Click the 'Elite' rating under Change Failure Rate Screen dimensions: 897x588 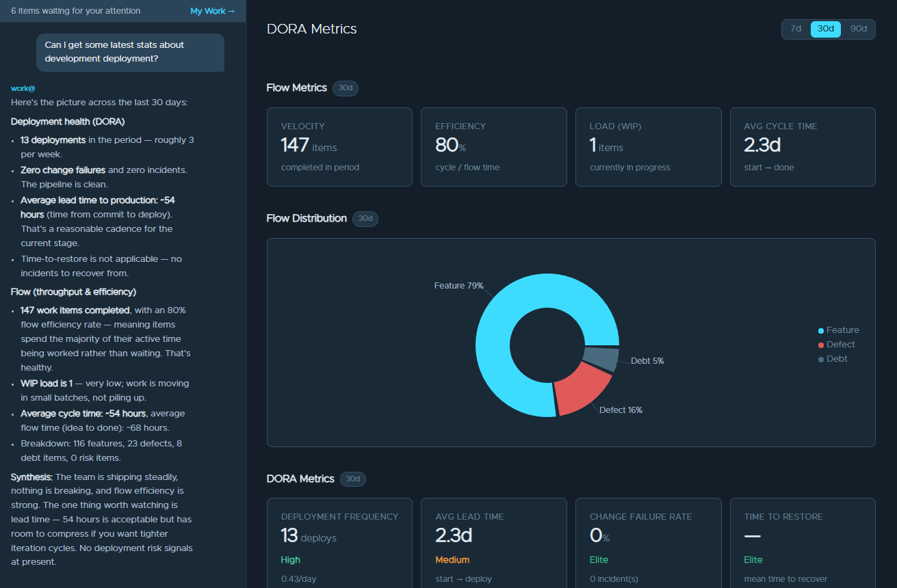pyautogui.click(x=599, y=559)
